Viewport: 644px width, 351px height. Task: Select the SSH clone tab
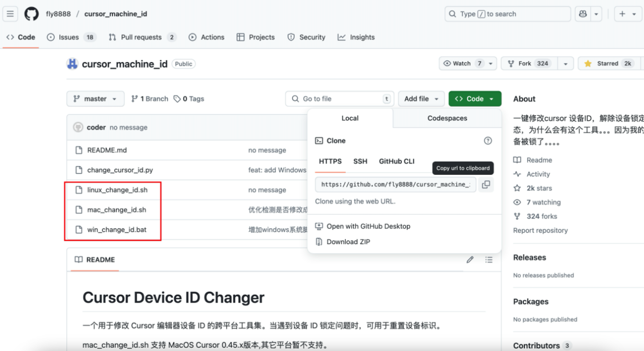(360, 161)
